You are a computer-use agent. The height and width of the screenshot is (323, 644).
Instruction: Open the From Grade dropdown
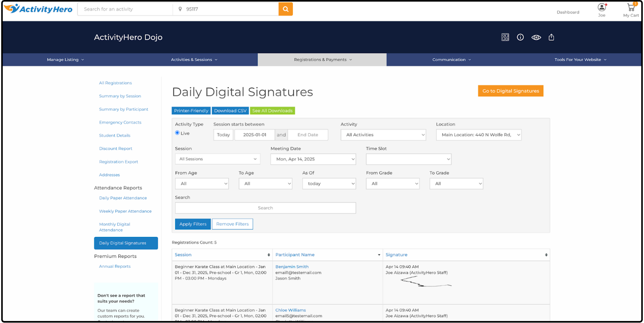click(393, 184)
